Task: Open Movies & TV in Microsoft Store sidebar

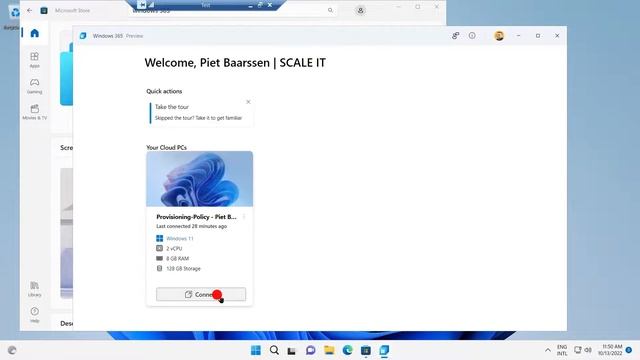Action: pos(35,112)
